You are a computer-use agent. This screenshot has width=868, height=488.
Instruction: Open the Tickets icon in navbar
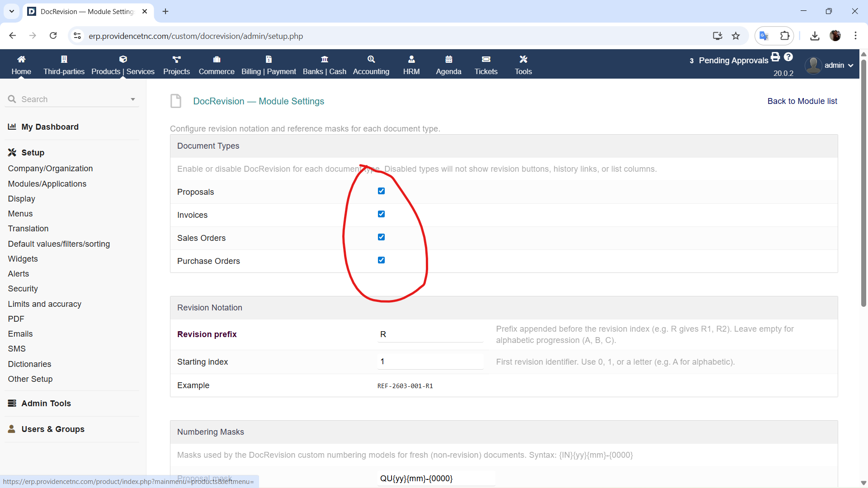486,59
